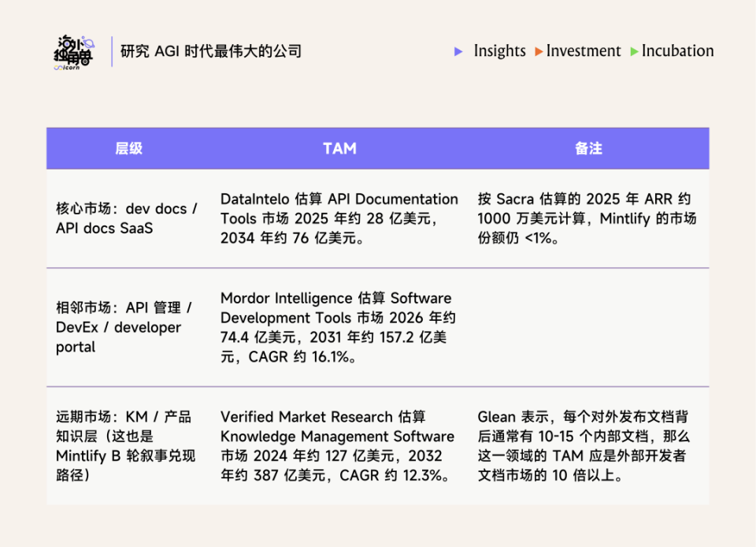
Task: Select the DataIntelo API Documentation Tools cell
Action: [339, 218]
